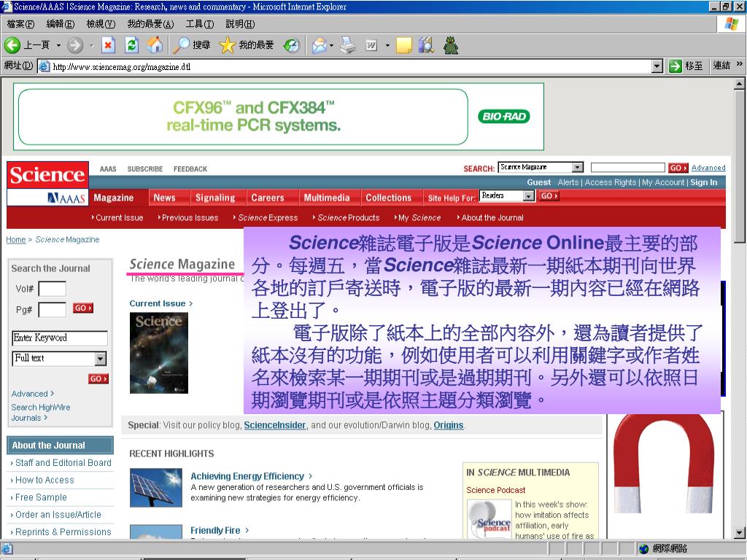Viewport: 747px width, 560px height.
Task: Click the GO button next to Pg#
Action: click(x=83, y=308)
